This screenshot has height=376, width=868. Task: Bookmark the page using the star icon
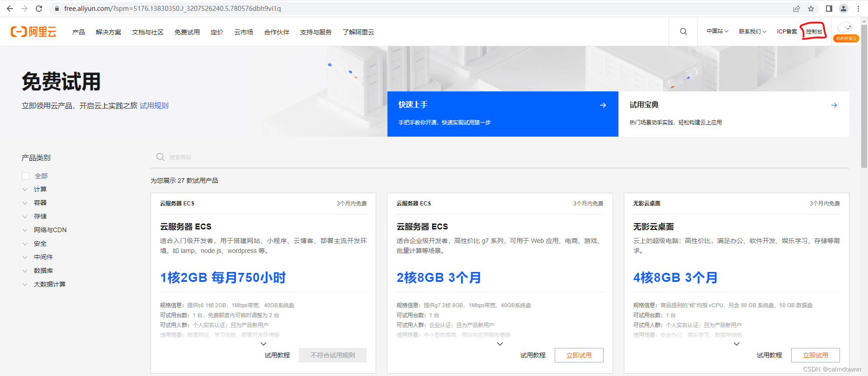point(811,9)
